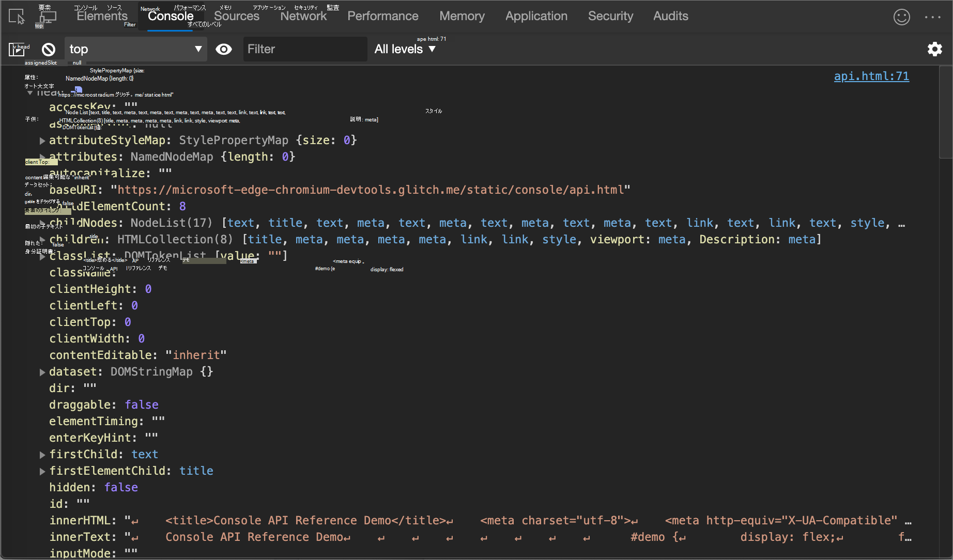Toggle the device emulation toolbar

tap(47, 17)
